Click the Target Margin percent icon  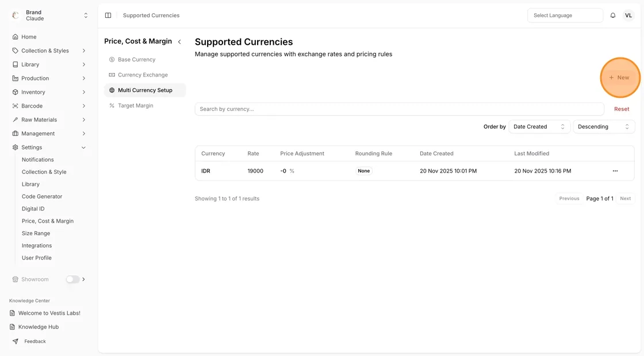[112, 105]
